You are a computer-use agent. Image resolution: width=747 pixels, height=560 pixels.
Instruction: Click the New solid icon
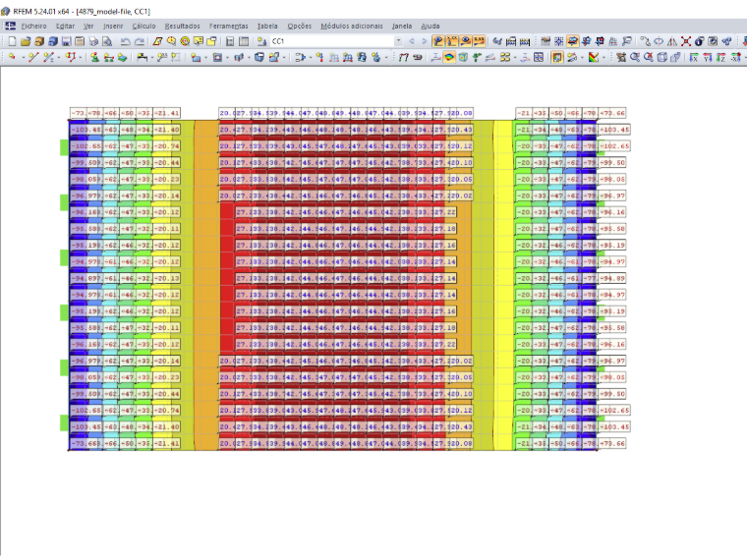pyautogui.click(x=259, y=57)
